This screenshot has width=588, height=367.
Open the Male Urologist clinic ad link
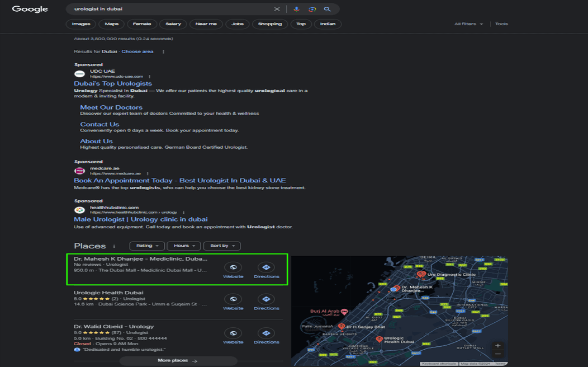[x=141, y=219]
